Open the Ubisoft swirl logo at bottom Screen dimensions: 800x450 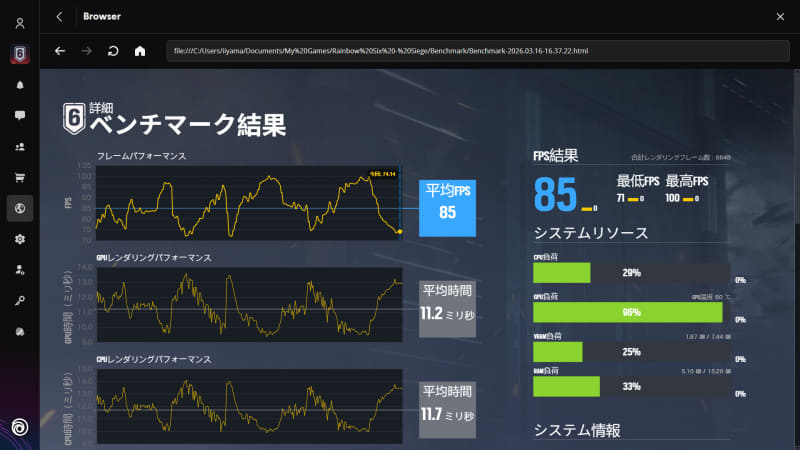(20, 427)
